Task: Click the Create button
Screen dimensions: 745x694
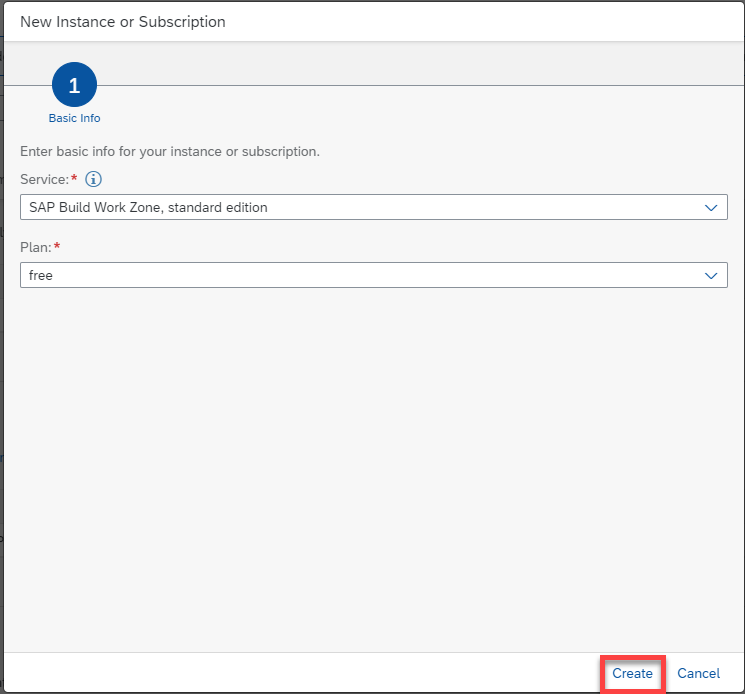Action: [632, 673]
